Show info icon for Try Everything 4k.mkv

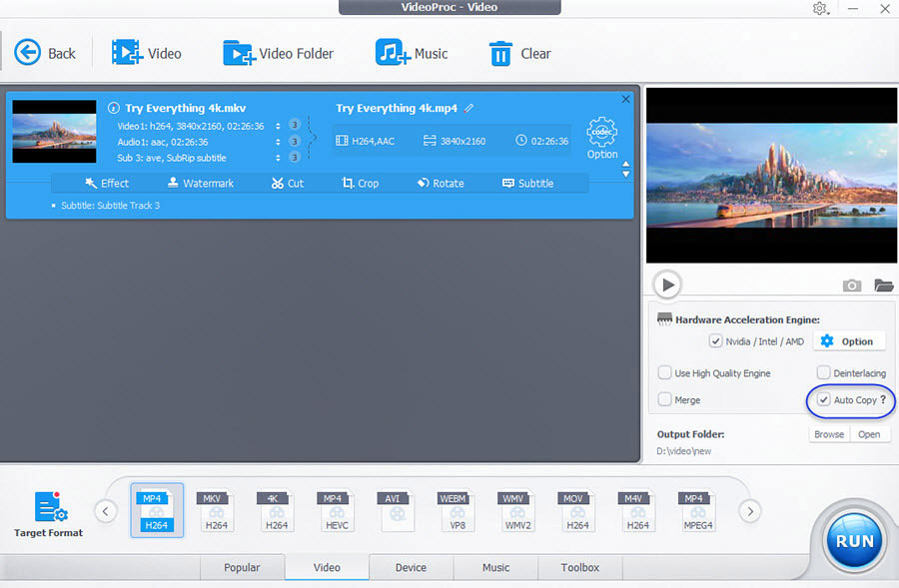point(114,108)
